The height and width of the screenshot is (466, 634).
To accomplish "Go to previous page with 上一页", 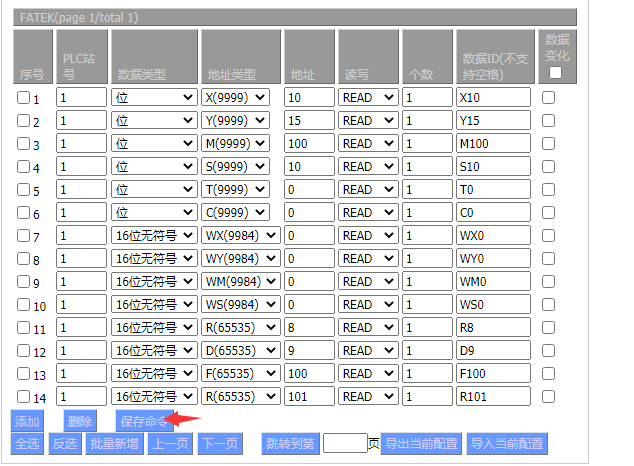I will pos(169,444).
